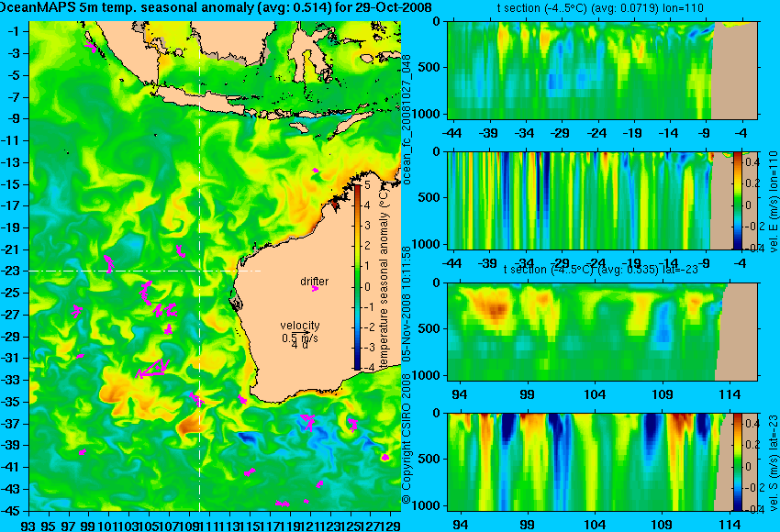This screenshot has width=780, height=532.
Task: Click the '0.4' tick on the vel. S color bar
Action: coord(752,424)
